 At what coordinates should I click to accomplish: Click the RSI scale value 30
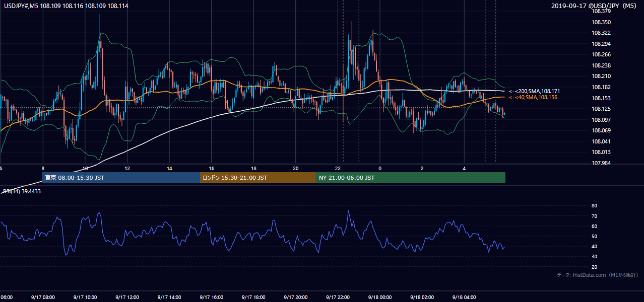pos(594,257)
